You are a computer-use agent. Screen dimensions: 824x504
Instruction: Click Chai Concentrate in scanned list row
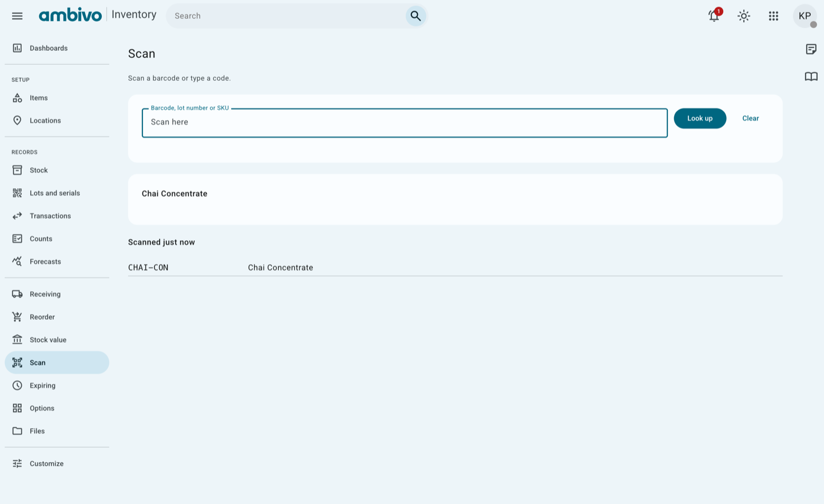[280, 268]
